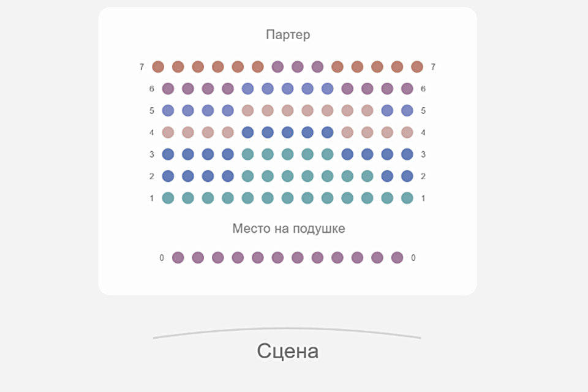The width and height of the screenshot is (588, 392).
Task: Select the leftmost seat in row 4
Action: click(168, 132)
